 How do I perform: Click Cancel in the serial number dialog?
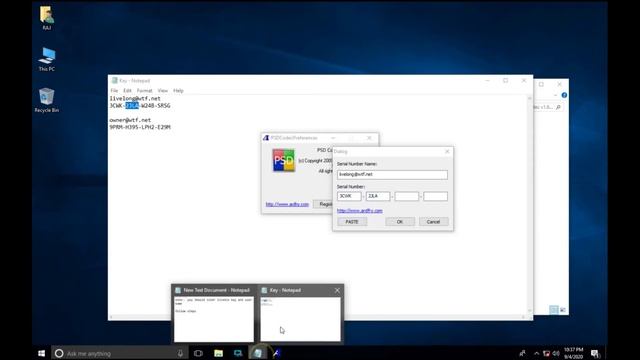[x=433, y=222]
